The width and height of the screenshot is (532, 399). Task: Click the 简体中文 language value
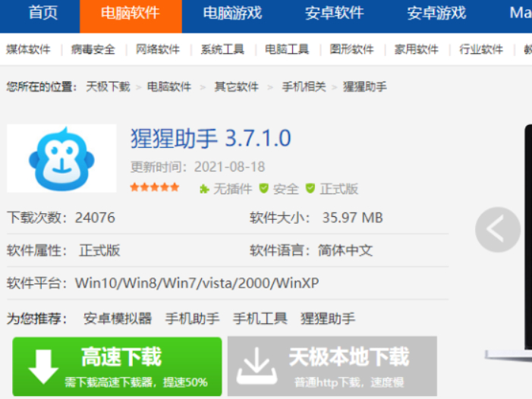345,250
